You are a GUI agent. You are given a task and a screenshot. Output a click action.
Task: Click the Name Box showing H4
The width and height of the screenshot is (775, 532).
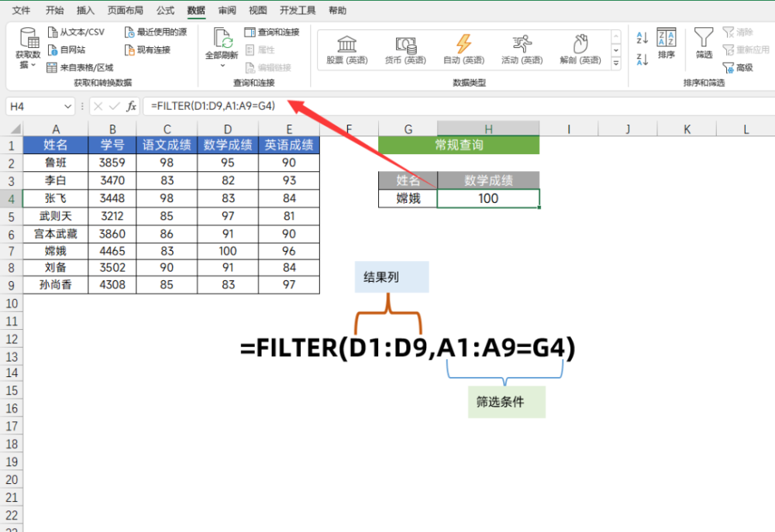35,106
